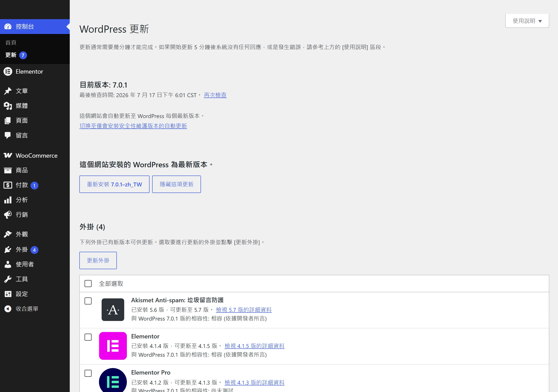
Task: Click the 隱藏這項更新 button
Action: pyautogui.click(x=176, y=184)
